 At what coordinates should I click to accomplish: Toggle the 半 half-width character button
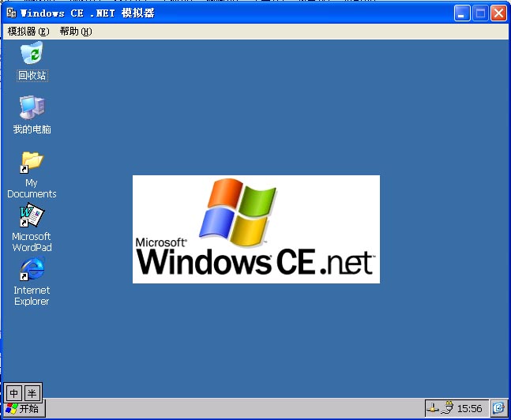[32, 393]
